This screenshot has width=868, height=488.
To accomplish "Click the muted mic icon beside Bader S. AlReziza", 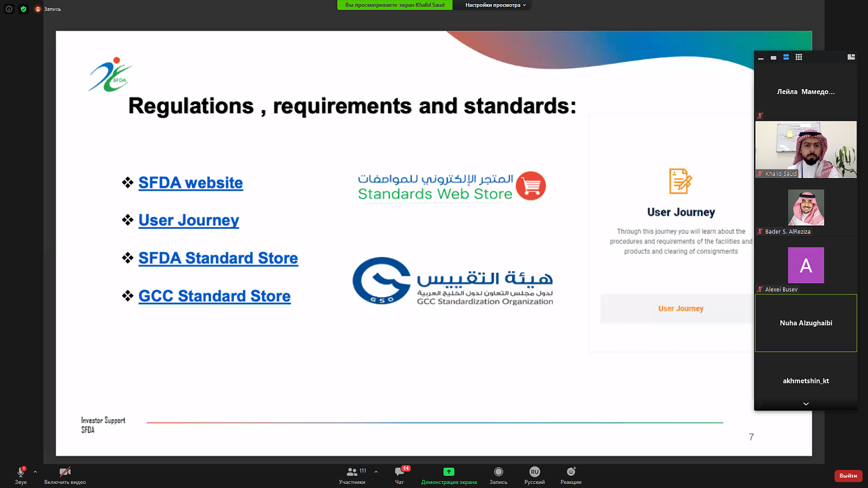I will click(x=760, y=231).
